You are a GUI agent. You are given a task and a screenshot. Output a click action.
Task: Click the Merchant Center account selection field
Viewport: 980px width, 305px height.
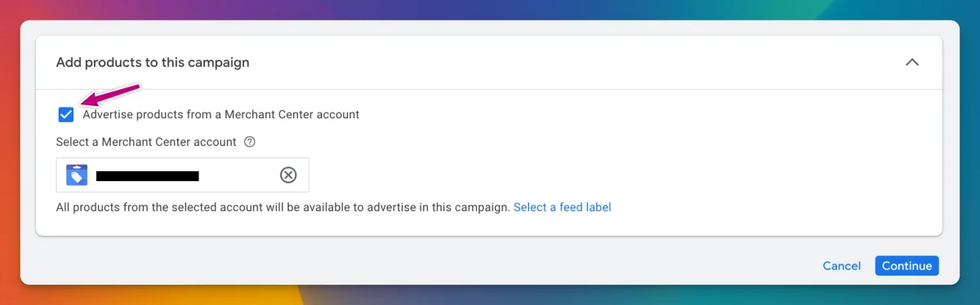(183, 175)
